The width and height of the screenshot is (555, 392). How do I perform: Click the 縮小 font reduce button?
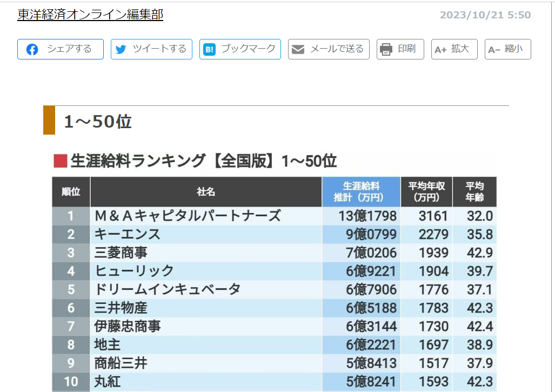[508, 49]
